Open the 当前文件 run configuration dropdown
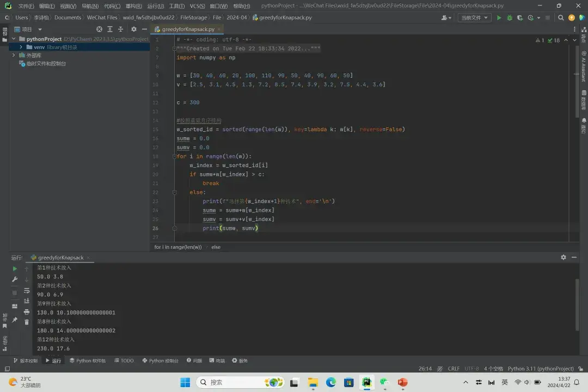 click(x=474, y=17)
